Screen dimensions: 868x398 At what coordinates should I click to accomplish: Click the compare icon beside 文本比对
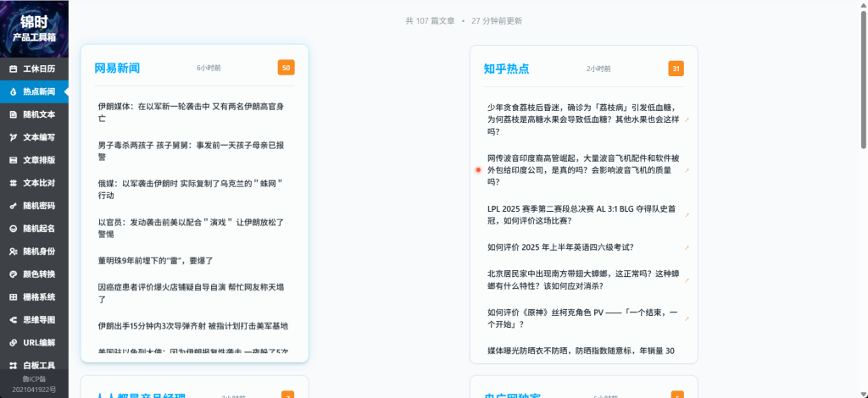click(14, 183)
